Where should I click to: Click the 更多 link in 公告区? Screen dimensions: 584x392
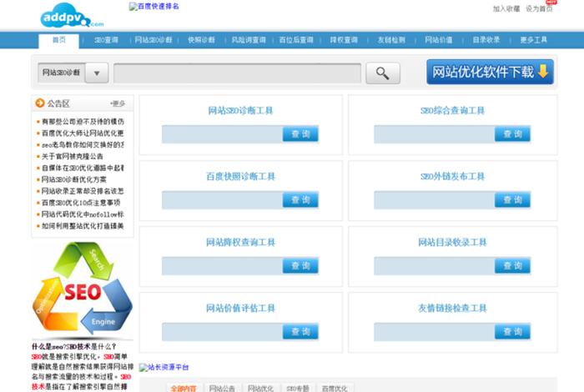coord(118,103)
